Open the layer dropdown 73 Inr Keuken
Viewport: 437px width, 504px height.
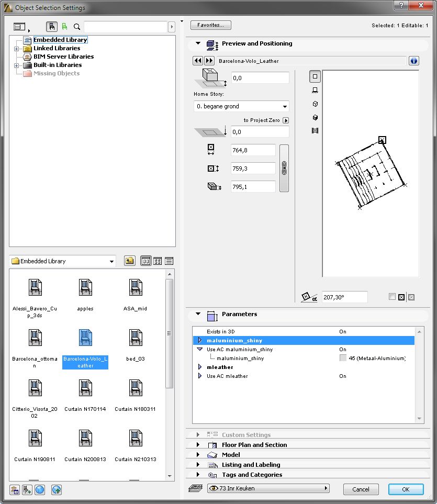click(268, 488)
